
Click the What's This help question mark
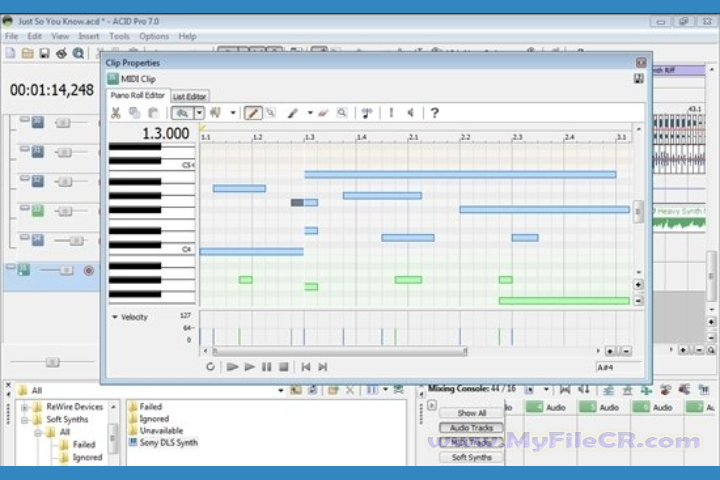point(434,113)
